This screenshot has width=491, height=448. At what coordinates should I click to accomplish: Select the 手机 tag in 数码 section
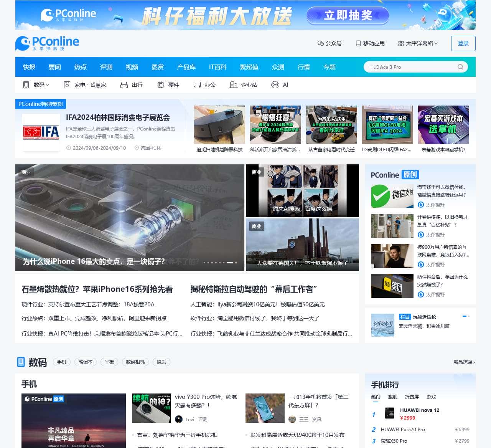click(x=62, y=362)
